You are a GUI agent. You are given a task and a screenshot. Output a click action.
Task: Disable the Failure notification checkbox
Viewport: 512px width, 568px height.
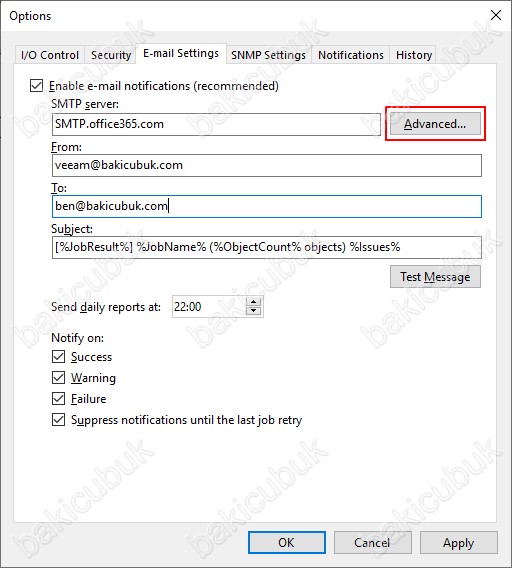click(58, 399)
